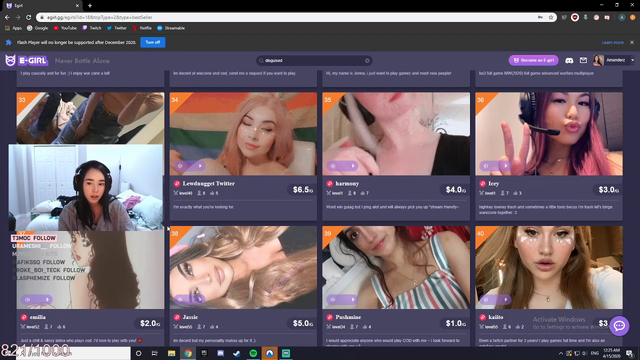Open the Streamable bookmark
Viewport: 640px width, 360px height.
[171, 28]
